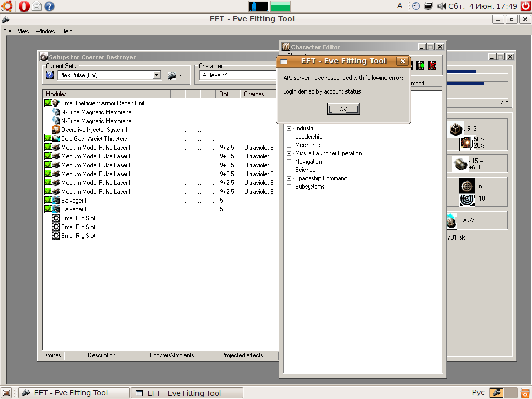
Task: Click the blue help launcher in top panel
Action: pos(49,6)
